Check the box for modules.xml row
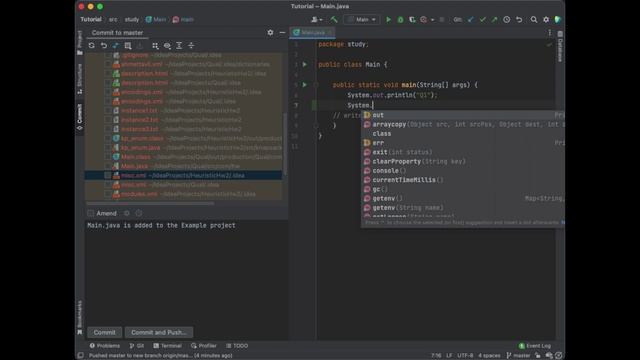Screen dimensions: 640x360 [107, 194]
